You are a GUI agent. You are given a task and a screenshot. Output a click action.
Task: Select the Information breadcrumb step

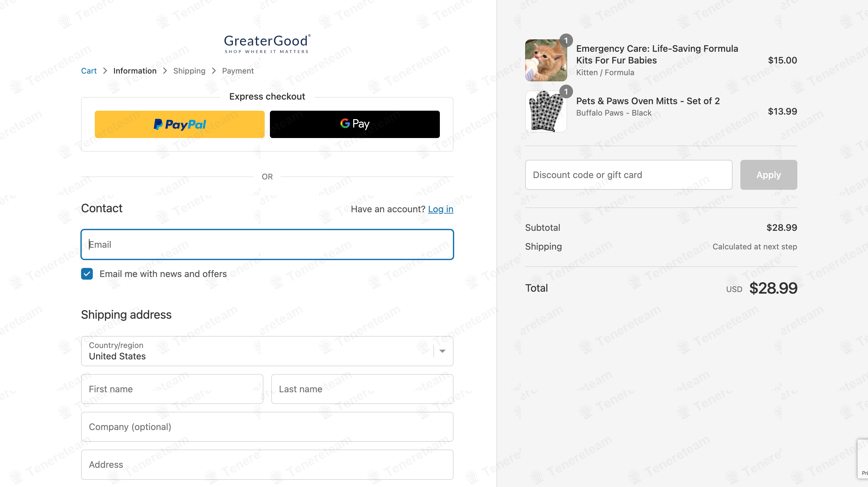[x=135, y=71]
